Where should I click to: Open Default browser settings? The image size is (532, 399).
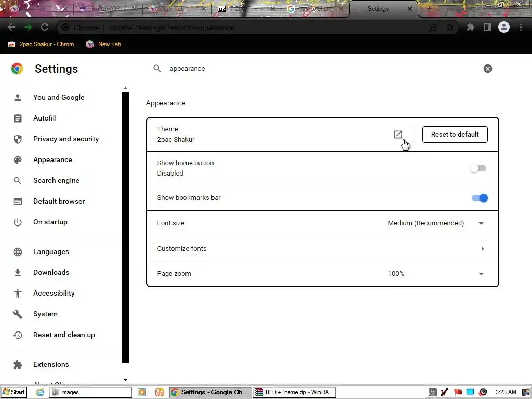[x=59, y=201]
